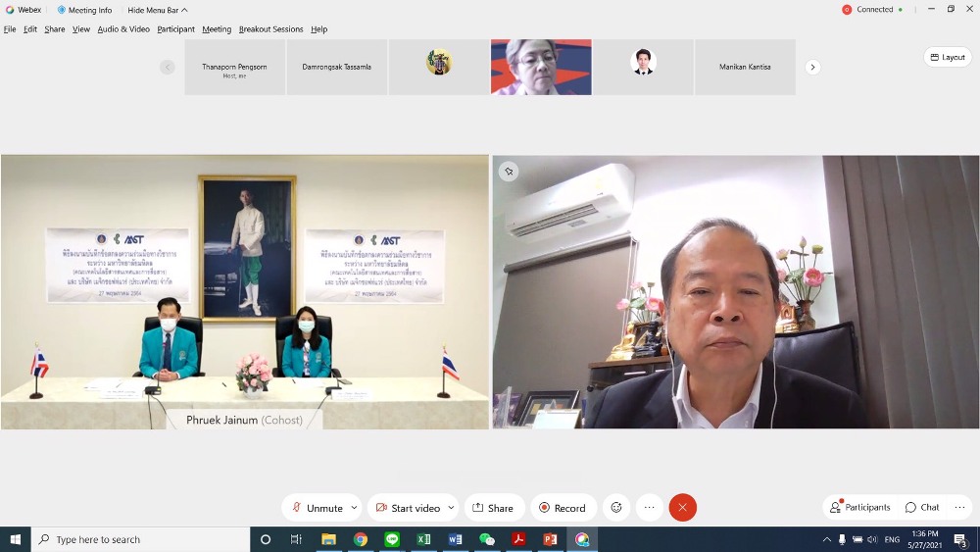Click the red leave meeting button
The height and width of the screenshot is (552, 980).
pos(682,508)
